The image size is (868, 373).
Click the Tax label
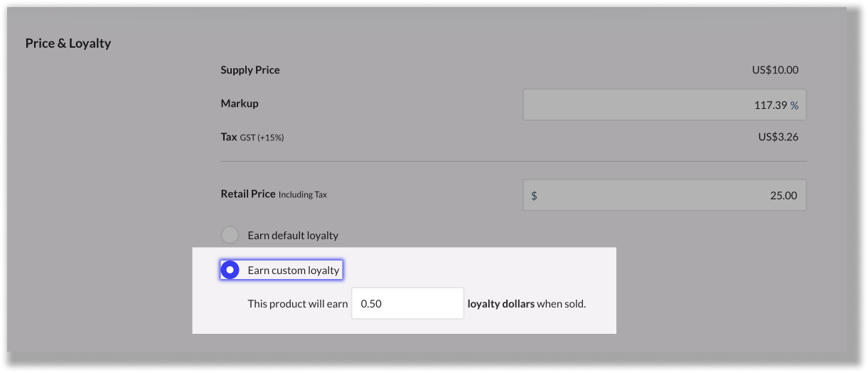coord(229,137)
